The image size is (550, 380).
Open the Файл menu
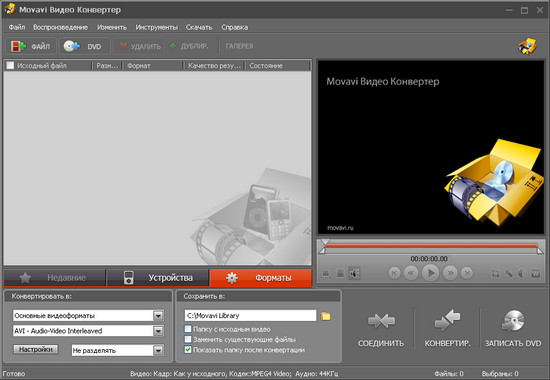17,27
